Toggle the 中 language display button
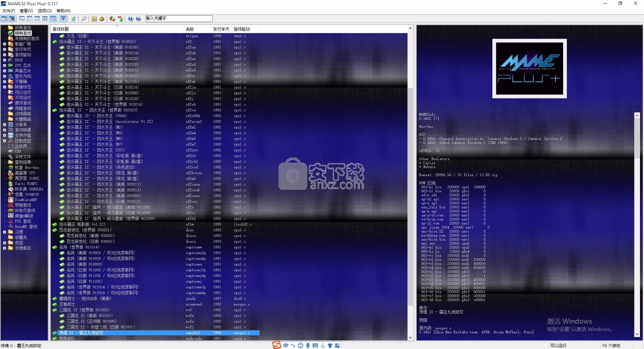The height and width of the screenshot is (349, 644). click(x=64, y=19)
